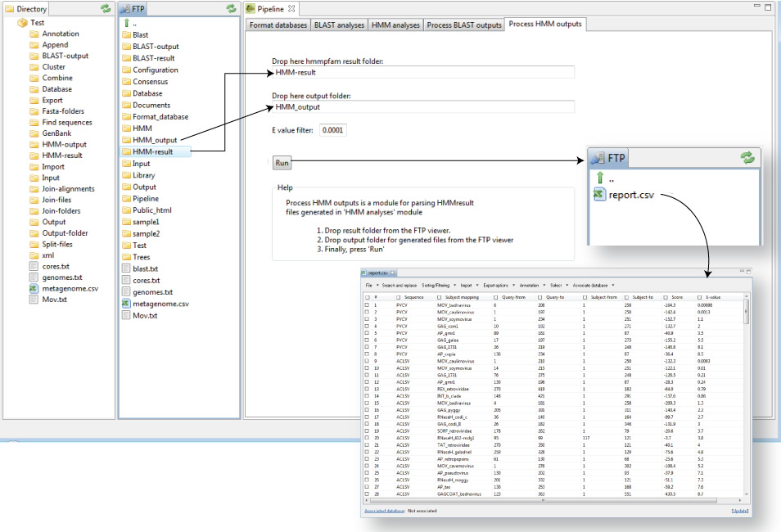The height and width of the screenshot is (532, 781).
Task: Close the Pipeline tab
Action: point(291,8)
